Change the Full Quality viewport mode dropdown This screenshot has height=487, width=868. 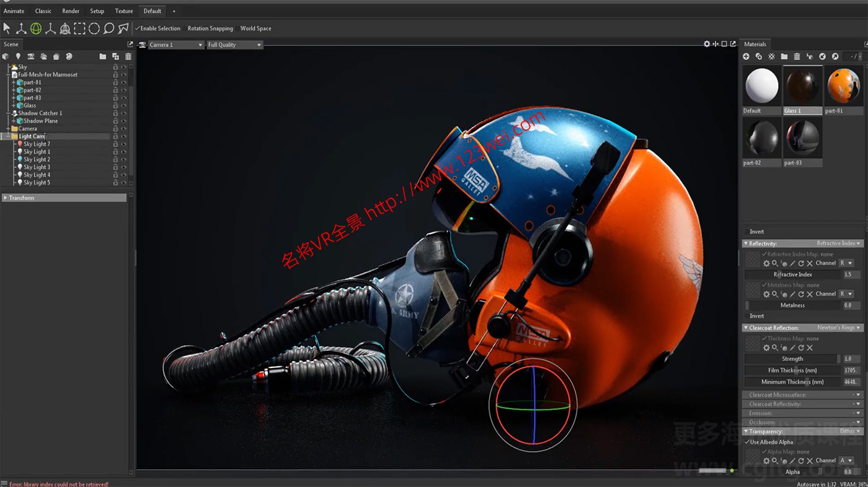234,44
